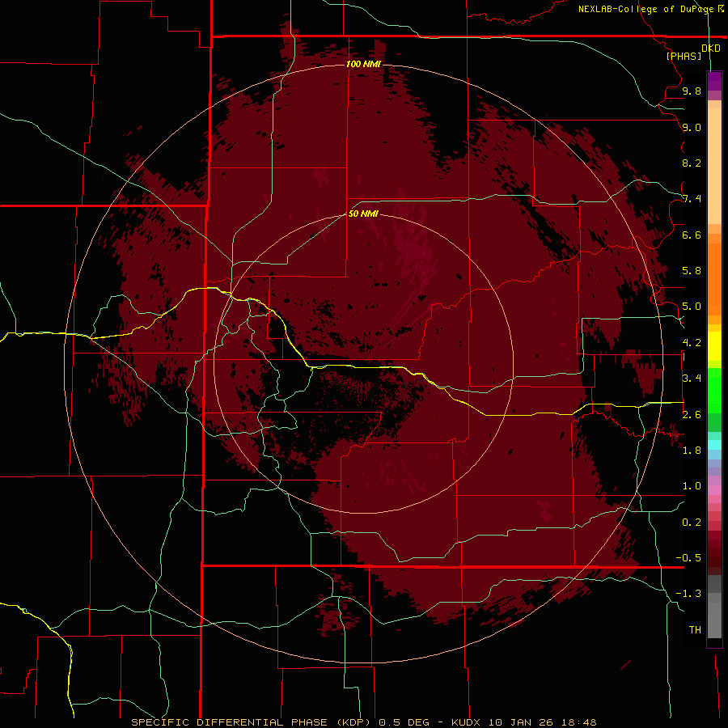Click the [PHAS] units label
This screenshot has width=728, height=728.
(684, 56)
